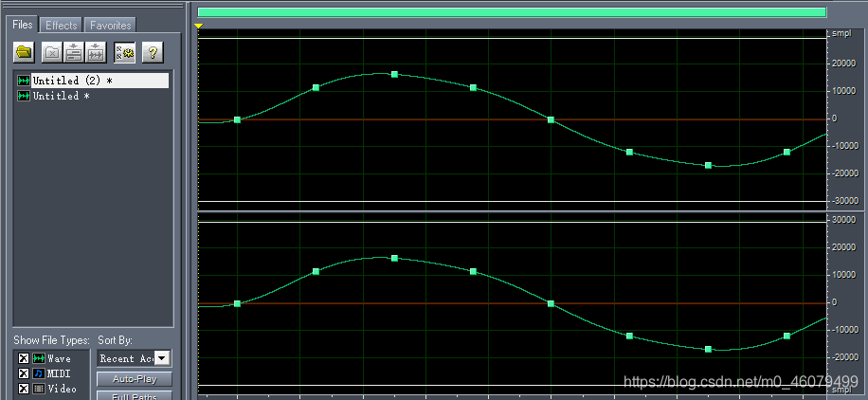Screen dimensions: 868x400
Task: Click the Auto-Play button
Action: point(135,379)
